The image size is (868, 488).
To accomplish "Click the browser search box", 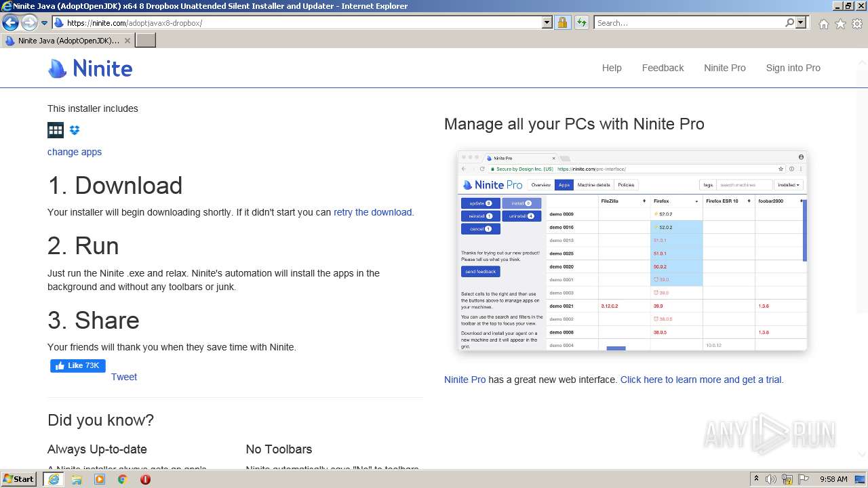I will tap(689, 22).
